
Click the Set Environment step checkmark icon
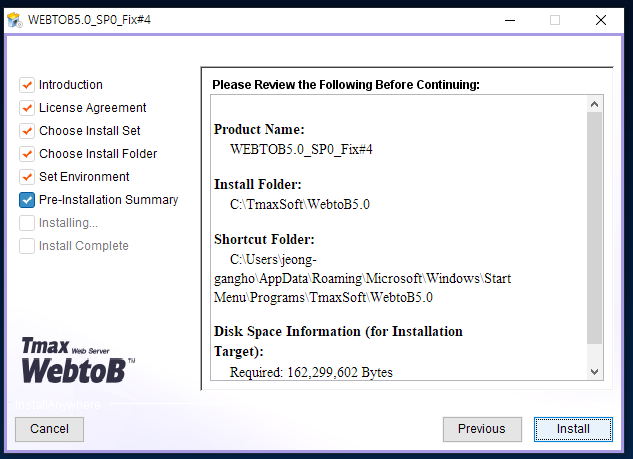click(x=27, y=177)
